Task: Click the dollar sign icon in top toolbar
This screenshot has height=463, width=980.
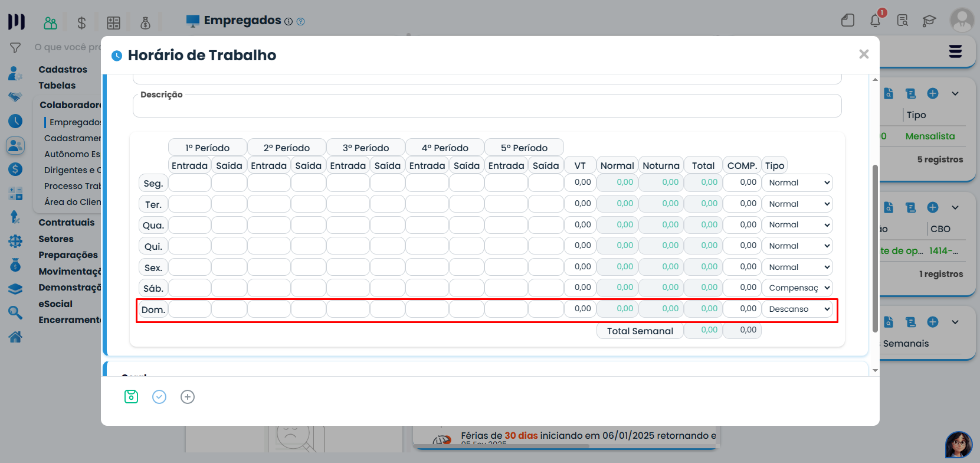Action: pyautogui.click(x=81, y=23)
